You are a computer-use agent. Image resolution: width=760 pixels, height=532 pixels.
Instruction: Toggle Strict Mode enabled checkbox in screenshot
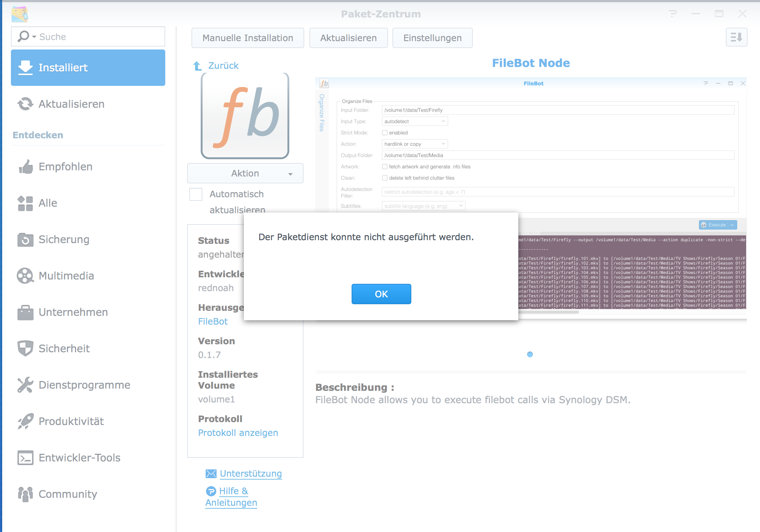click(385, 133)
